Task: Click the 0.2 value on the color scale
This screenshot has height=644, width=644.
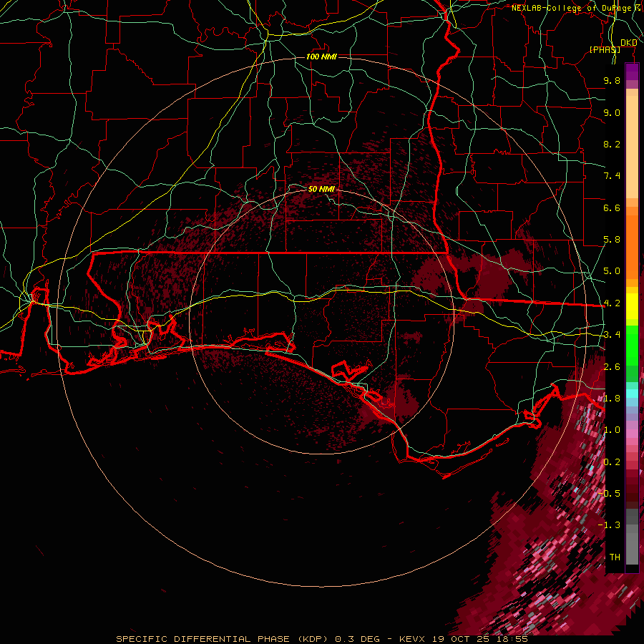Action: 612,462
